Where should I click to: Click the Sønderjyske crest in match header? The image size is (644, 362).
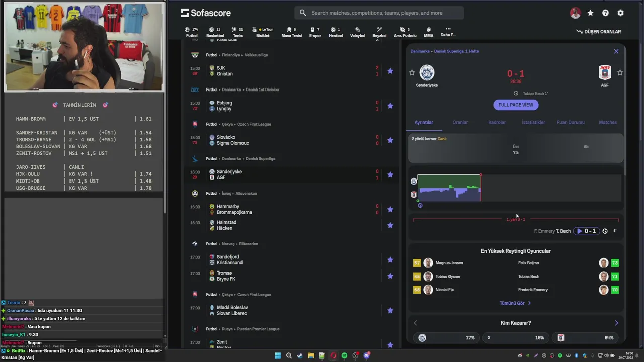pyautogui.click(x=427, y=72)
